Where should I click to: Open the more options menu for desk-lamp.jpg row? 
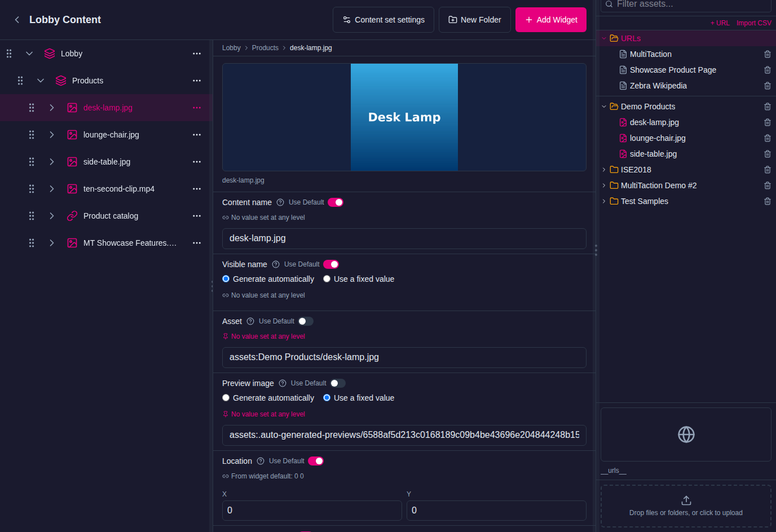[x=197, y=108]
